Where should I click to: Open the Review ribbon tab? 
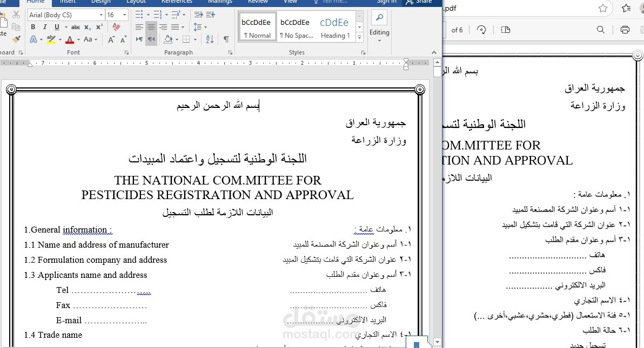pyautogui.click(x=258, y=2)
